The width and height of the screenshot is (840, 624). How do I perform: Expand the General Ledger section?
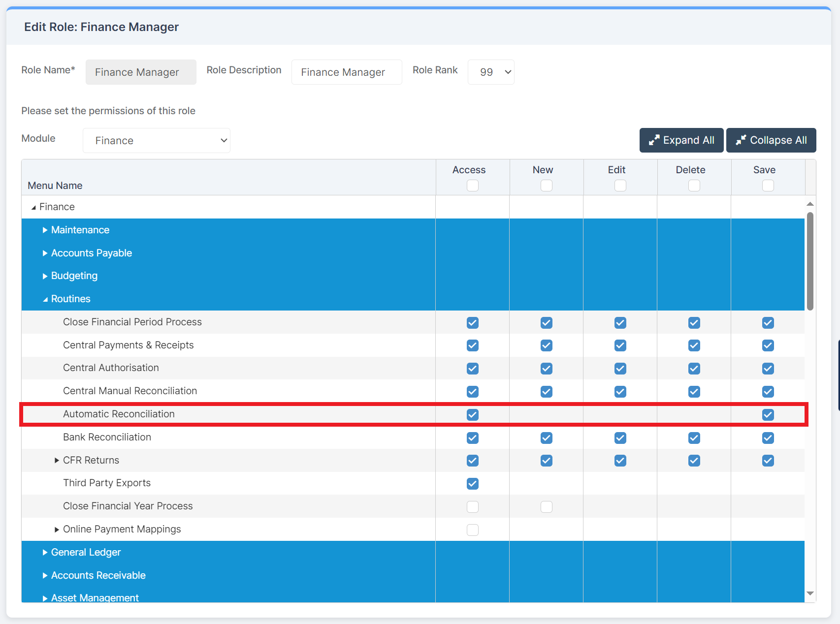tap(45, 552)
